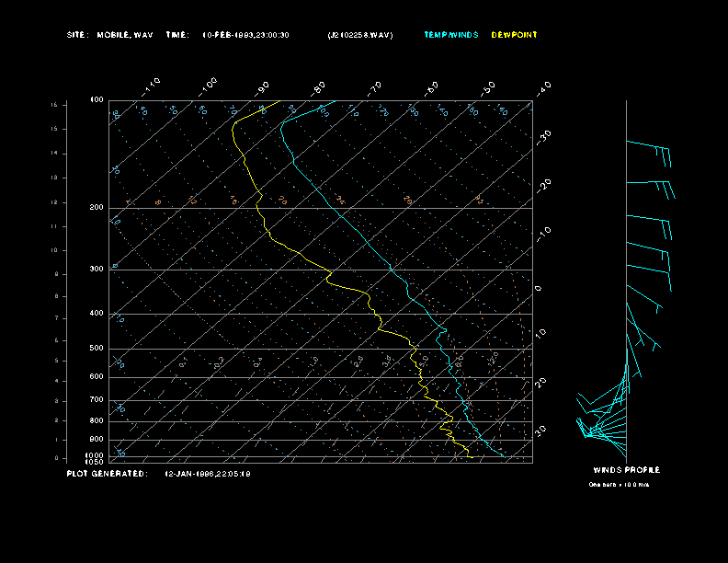Click the -80 temperature label at top

coord(318,88)
